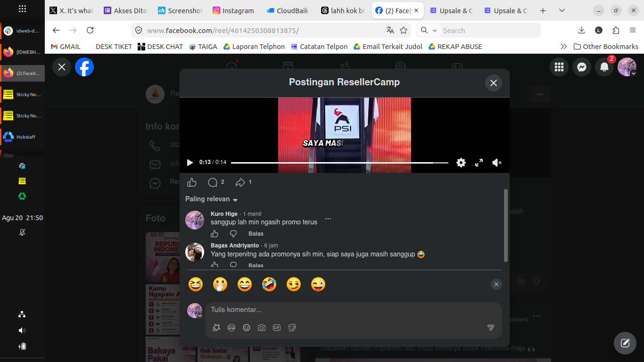Open the Firefox extensions puzzle icon
This screenshot has width=644, height=362.
(616, 30)
